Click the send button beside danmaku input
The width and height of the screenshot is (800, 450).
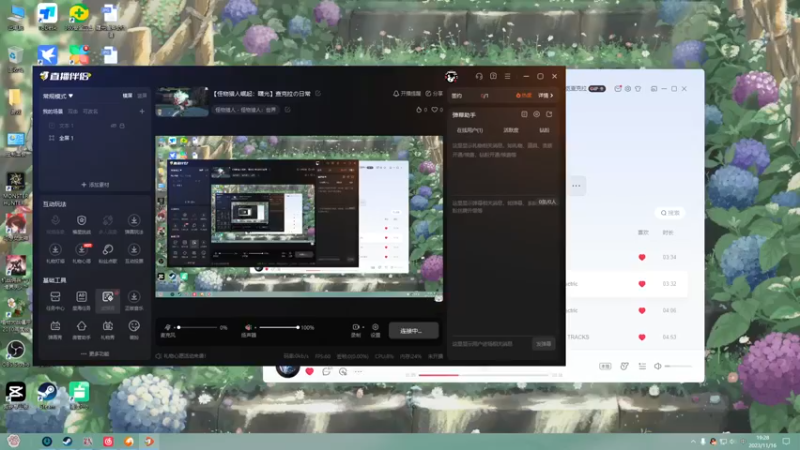(x=543, y=344)
